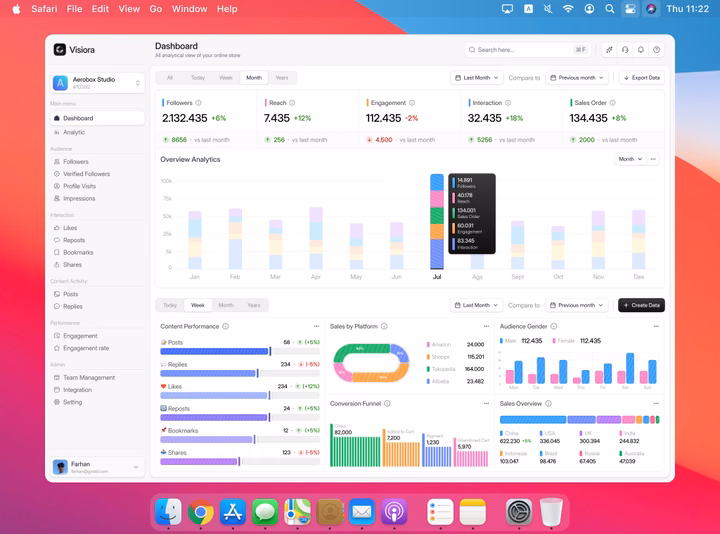Viewport: 720px width, 534px height.
Task: Click the Feb bar in Overview chart
Action: (235, 239)
